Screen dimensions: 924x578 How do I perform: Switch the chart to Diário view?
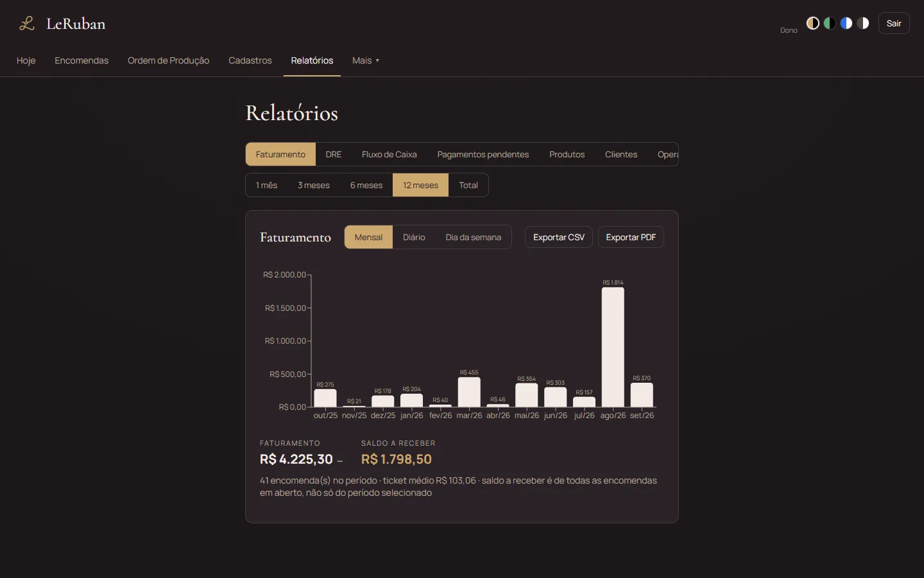point(414,237)
